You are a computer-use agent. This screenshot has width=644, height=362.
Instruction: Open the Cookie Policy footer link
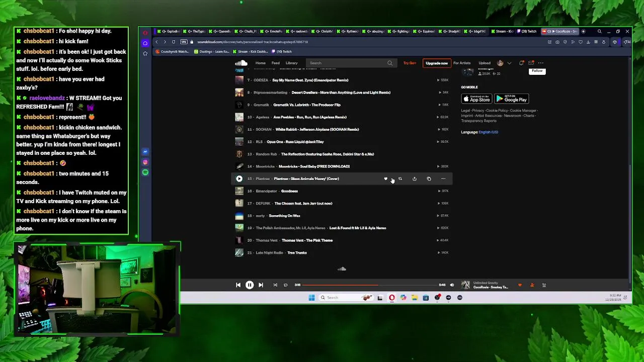coord(497,111)
